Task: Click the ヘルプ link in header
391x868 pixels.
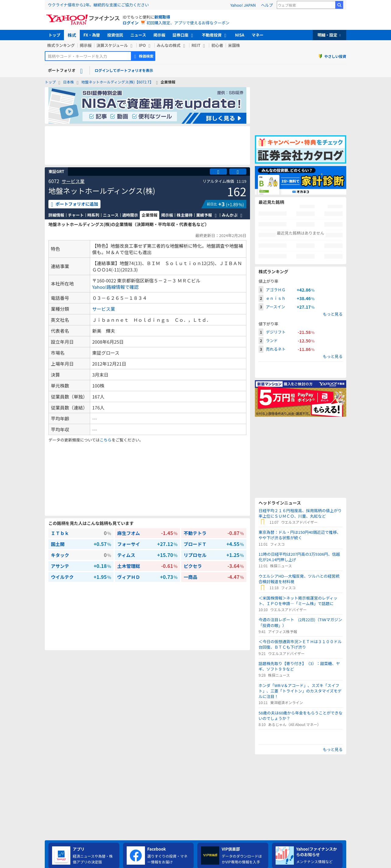Action: pos(267,5)
